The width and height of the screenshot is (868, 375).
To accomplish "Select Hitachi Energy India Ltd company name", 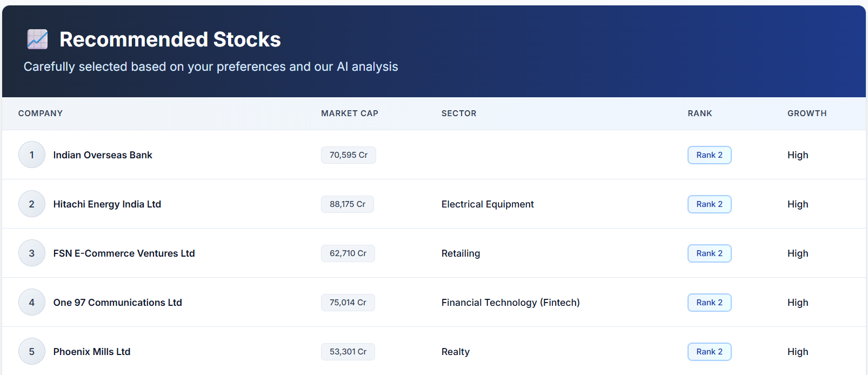I will [107, 204].
